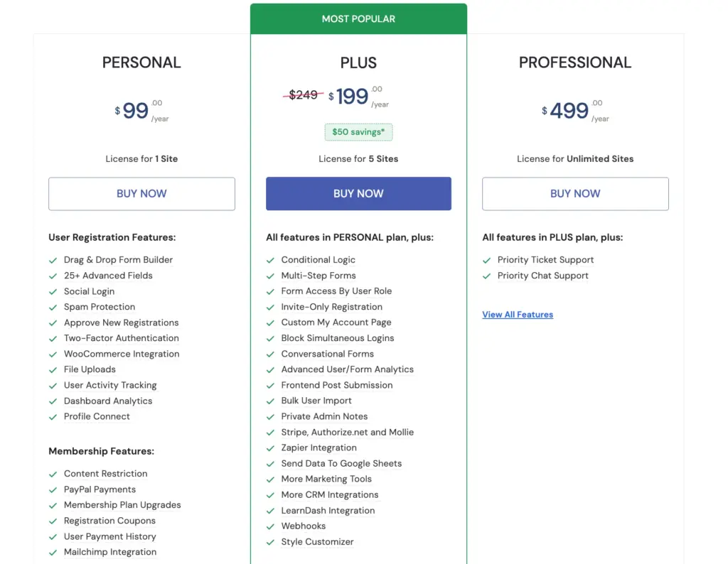Select the checkmark beside Conditional Logic
728x564 pixels.
(x=270, y=260)
